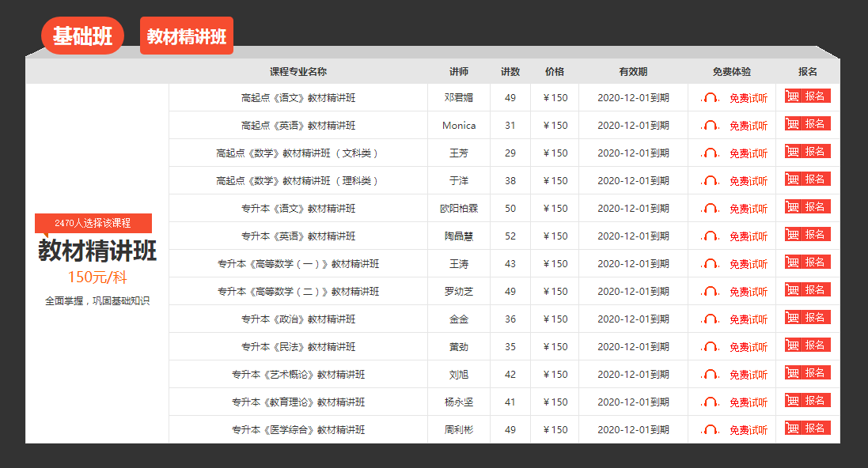Click the 2470人选择该课程 badge
Image resolution: width=868 pixels, height=468 pixels.
pyautogui.click(x=93, y=223)
